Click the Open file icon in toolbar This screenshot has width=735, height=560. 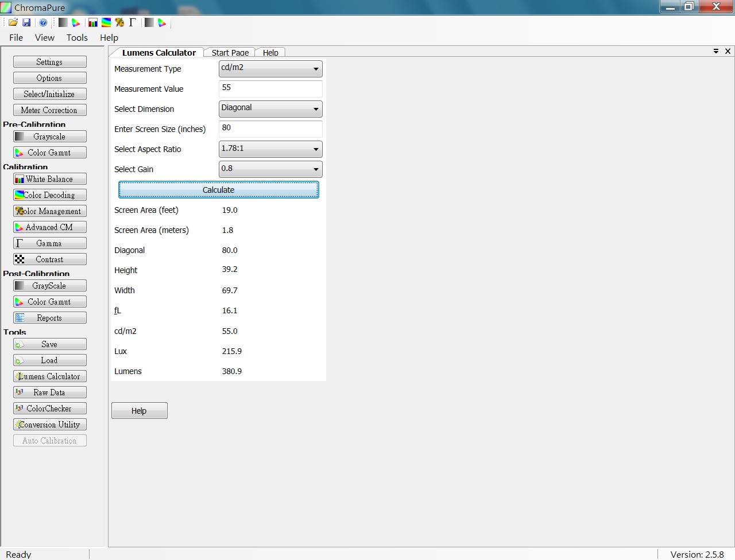click(13, 22)
